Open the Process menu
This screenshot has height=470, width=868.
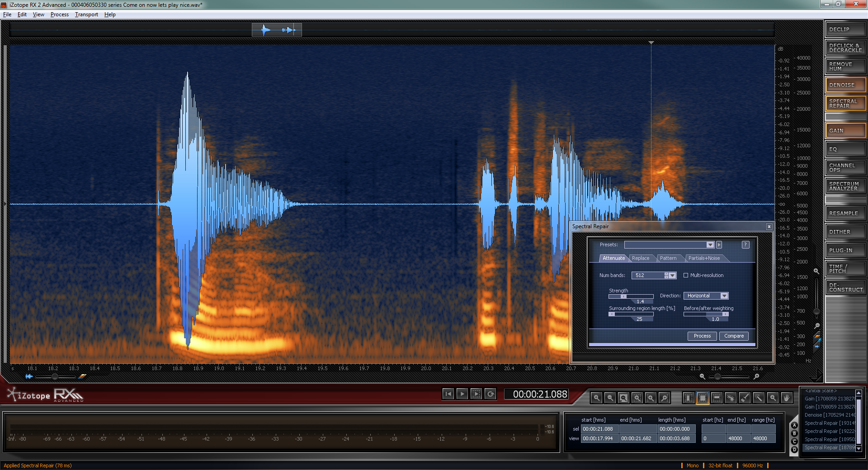(x=60, y=14)
